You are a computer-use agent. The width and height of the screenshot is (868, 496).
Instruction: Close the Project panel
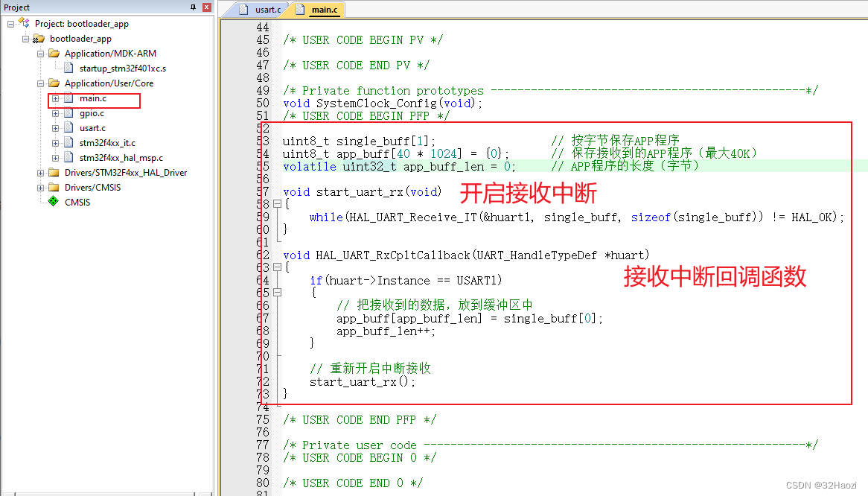[x=206, y=7]
